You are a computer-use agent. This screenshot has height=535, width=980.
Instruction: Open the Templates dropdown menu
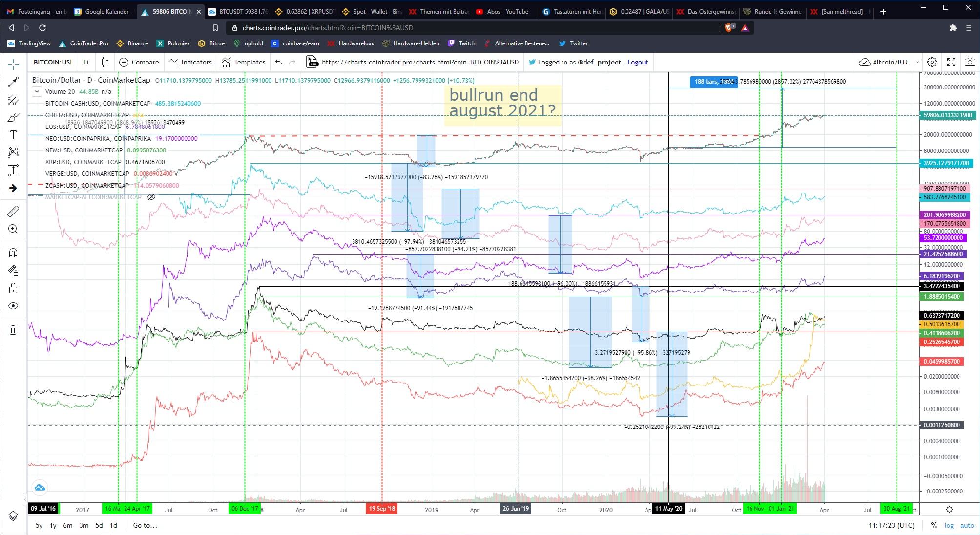tap(244, 62)
